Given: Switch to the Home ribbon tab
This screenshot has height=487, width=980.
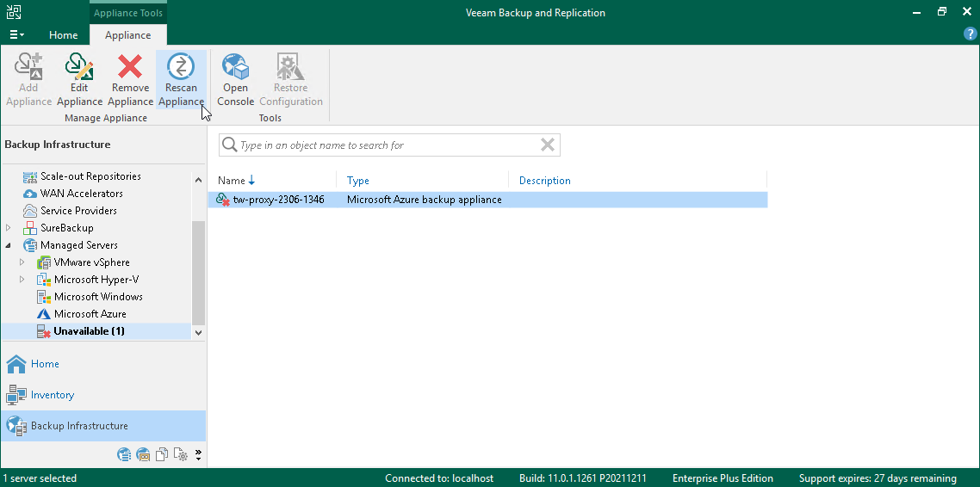Looking at the screenshot, I should (x=63, y=35).
